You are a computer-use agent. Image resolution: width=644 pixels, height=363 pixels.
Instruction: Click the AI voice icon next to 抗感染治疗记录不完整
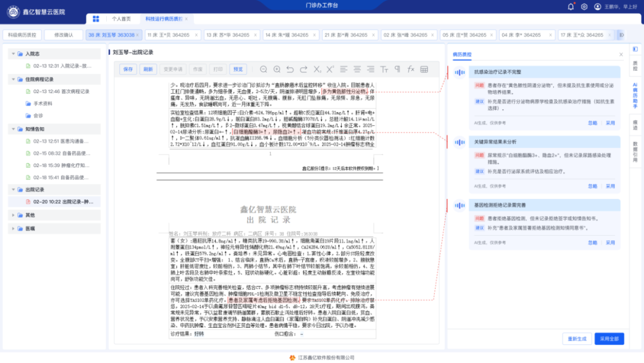(460, 72)
